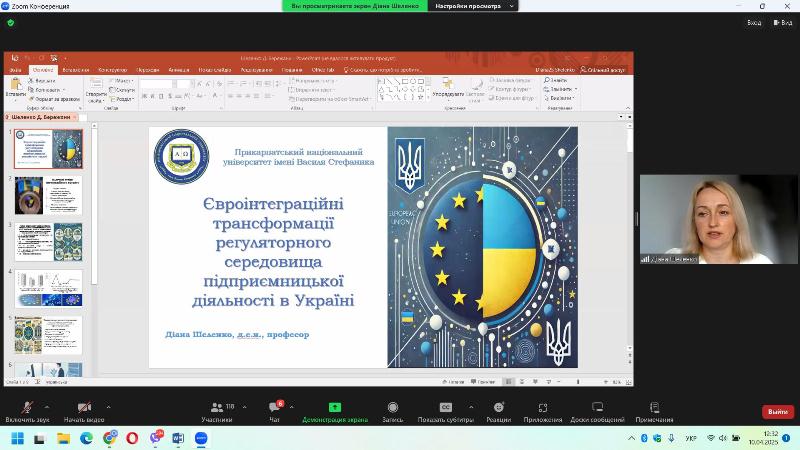Switch to the Вставлення ribbon tab

click(x=75, y=70)
